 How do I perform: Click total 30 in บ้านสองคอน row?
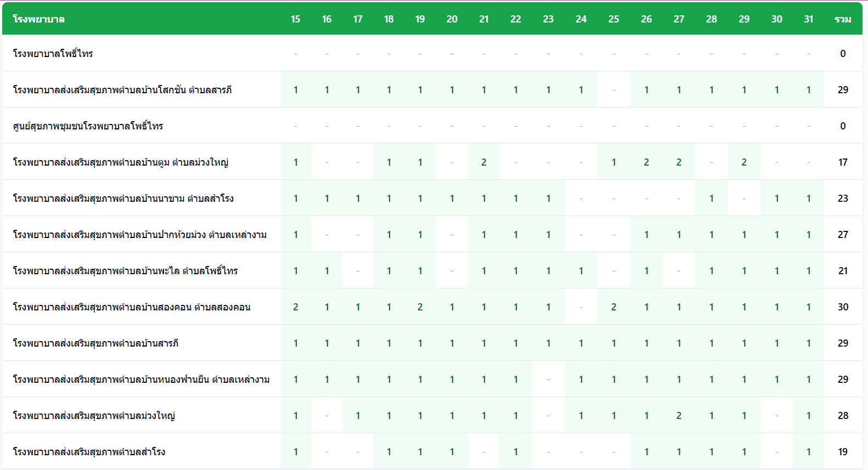pyautogui.click(x=843, y=307)
